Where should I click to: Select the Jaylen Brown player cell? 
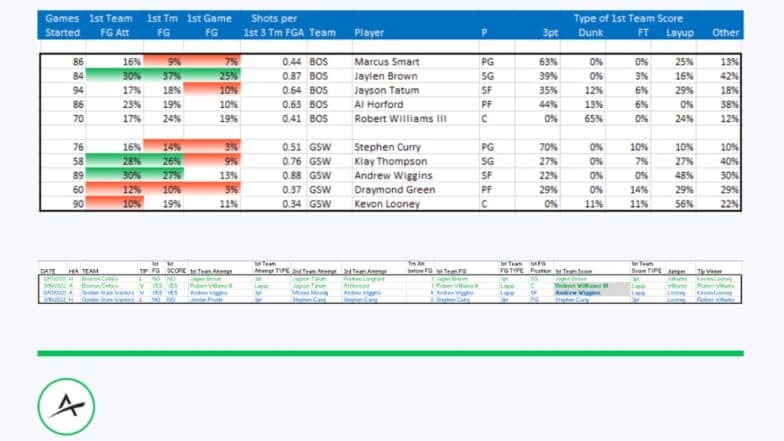(x=386, y=76)
